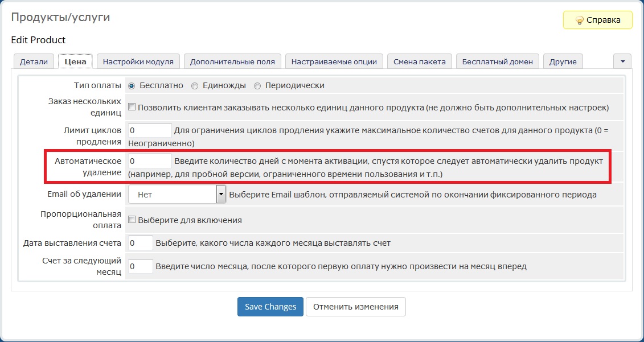Image resolution: width=644 pixels, height=342 pixels.
Task: Open the Справка help button
Action: point(597,20)
